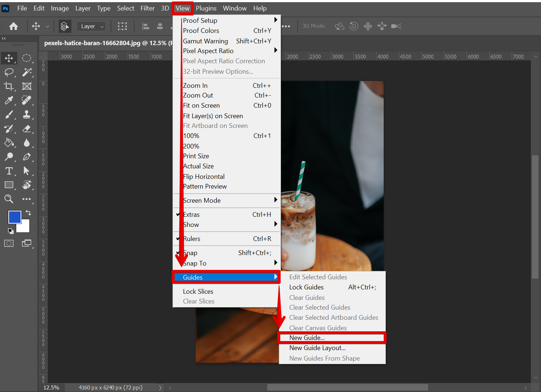Select the Horizontal Type tool
Viewport: 541px width, 392px height.
point(9,171)
